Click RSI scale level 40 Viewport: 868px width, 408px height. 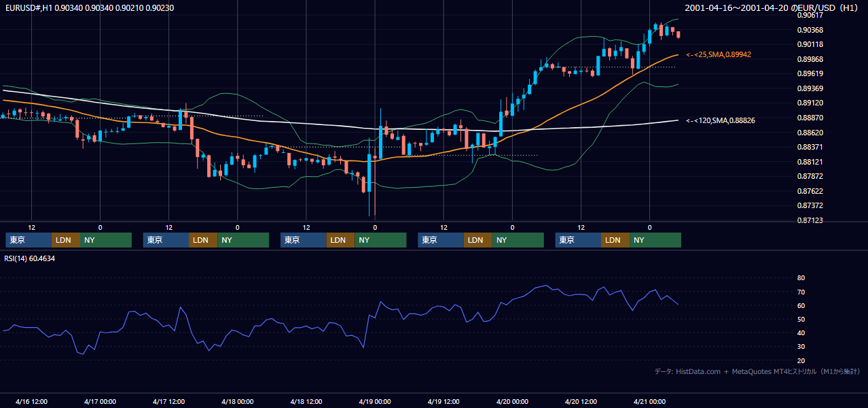tap(801, 333)
